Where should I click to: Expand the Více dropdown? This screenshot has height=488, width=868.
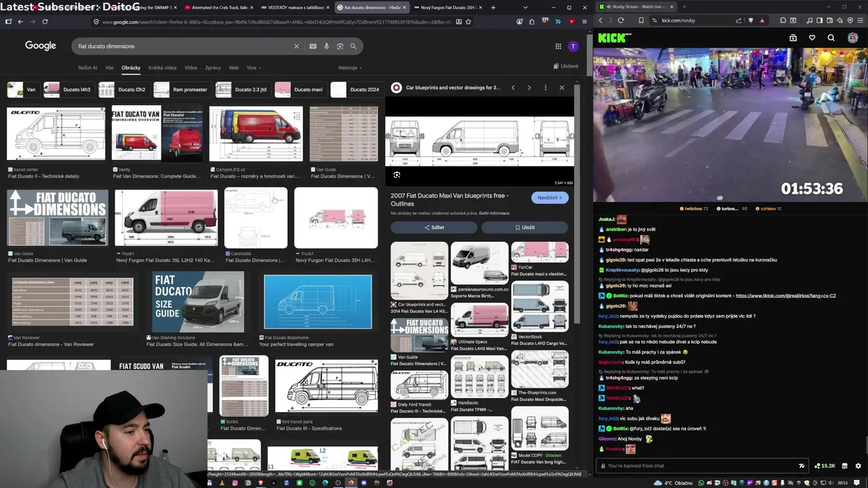pos(254,68)
